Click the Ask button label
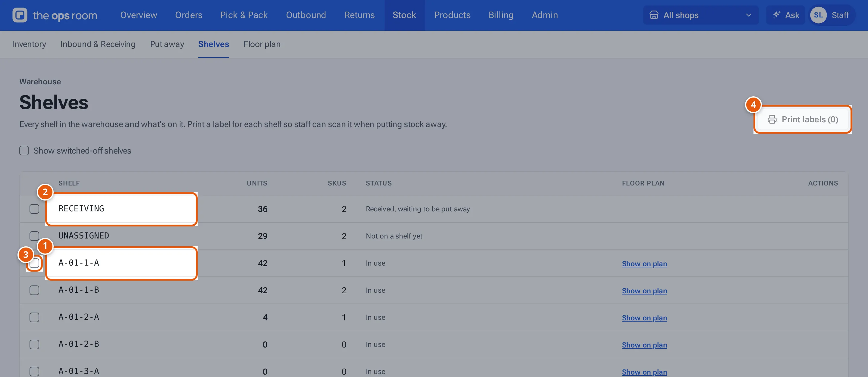This screenshot has width=868, height=377. [792, 15]
